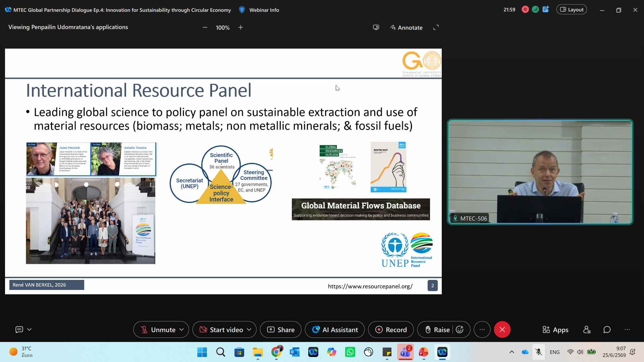Open the notifications center

633,352
